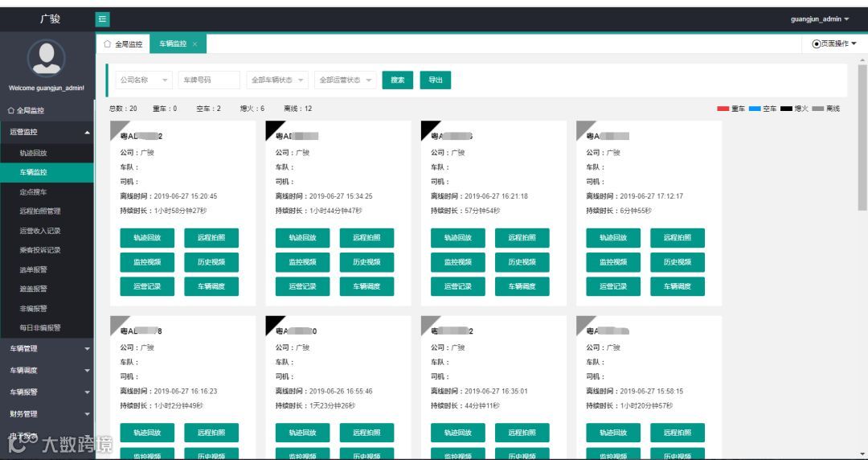
Task: Open the 全部车辆状态 dropdown
Action: tap(277, 80)
